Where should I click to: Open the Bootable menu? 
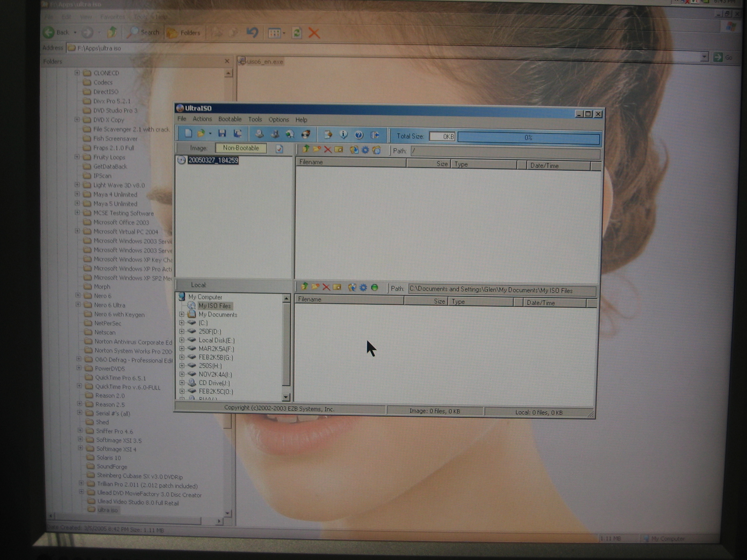pos(229,119)
